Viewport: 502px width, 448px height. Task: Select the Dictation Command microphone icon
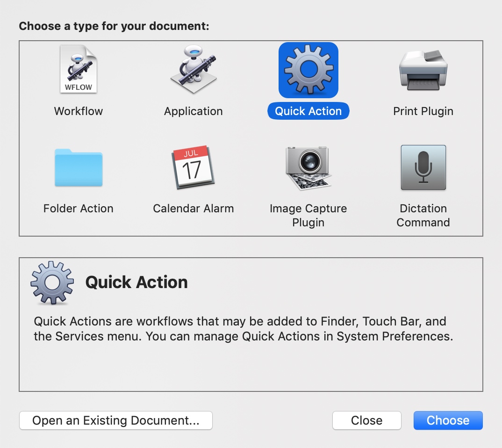(x=423, y=167)
